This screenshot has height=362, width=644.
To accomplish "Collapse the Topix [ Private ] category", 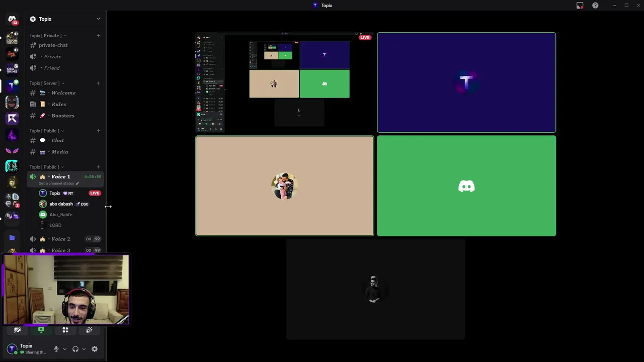I will [x=48, y=36].
